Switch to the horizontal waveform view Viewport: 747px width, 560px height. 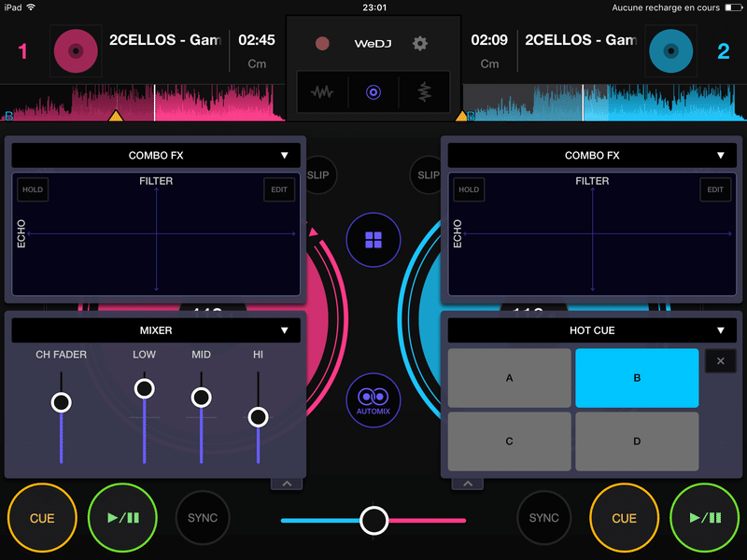click(x=322, y=91)
